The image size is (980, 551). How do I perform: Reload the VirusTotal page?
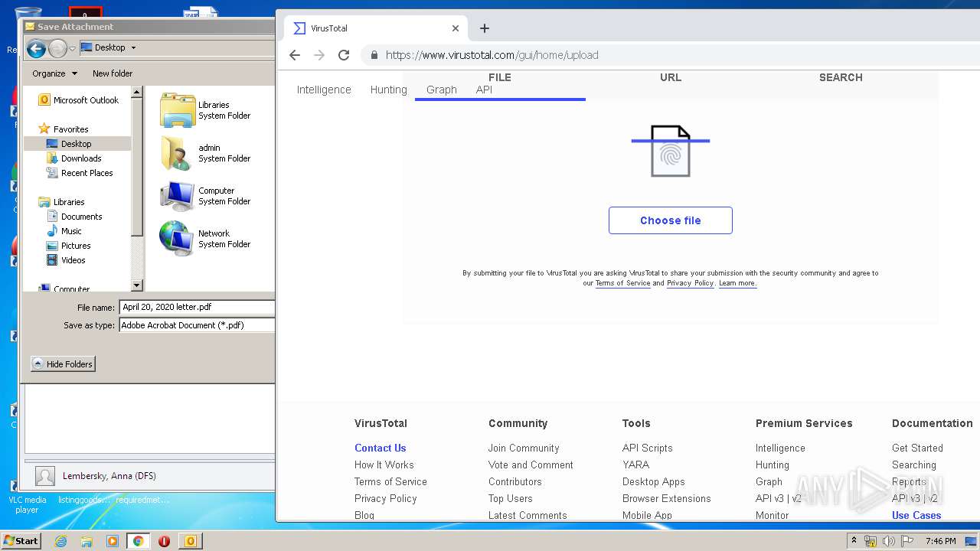344,55
